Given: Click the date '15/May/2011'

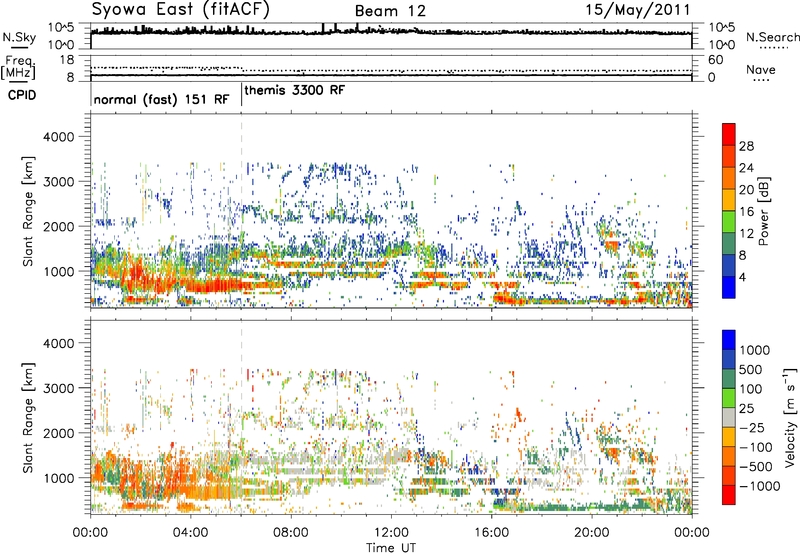Looking at the screenshot, I should point(637,9).
